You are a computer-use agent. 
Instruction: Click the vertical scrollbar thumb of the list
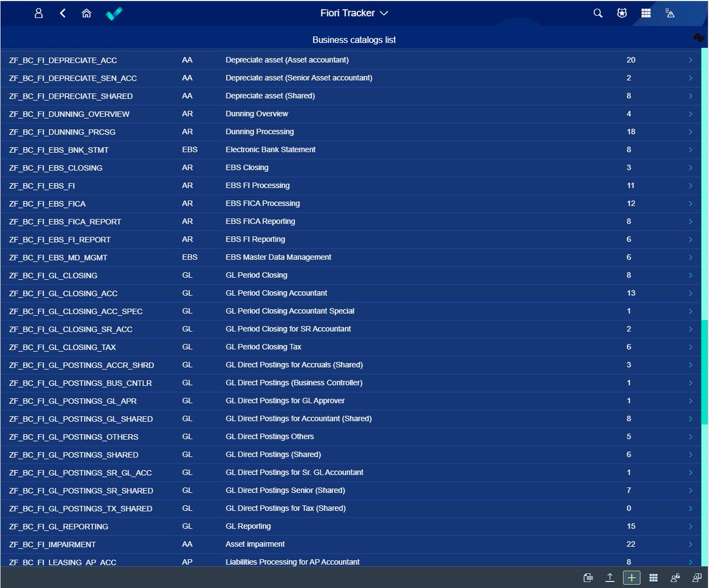pyautogui.click(x=704, y=372)
